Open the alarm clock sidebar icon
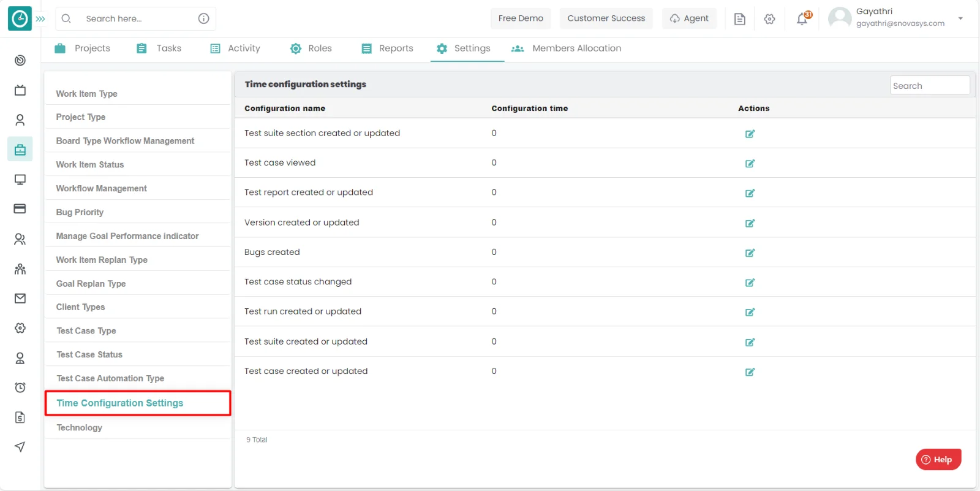Image resolution: width=980 pixels, height=491 pixels. (x=20, y=387)
